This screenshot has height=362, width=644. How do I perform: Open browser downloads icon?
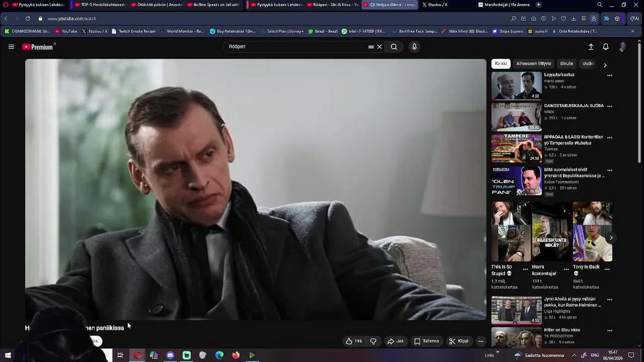[574, 19]
